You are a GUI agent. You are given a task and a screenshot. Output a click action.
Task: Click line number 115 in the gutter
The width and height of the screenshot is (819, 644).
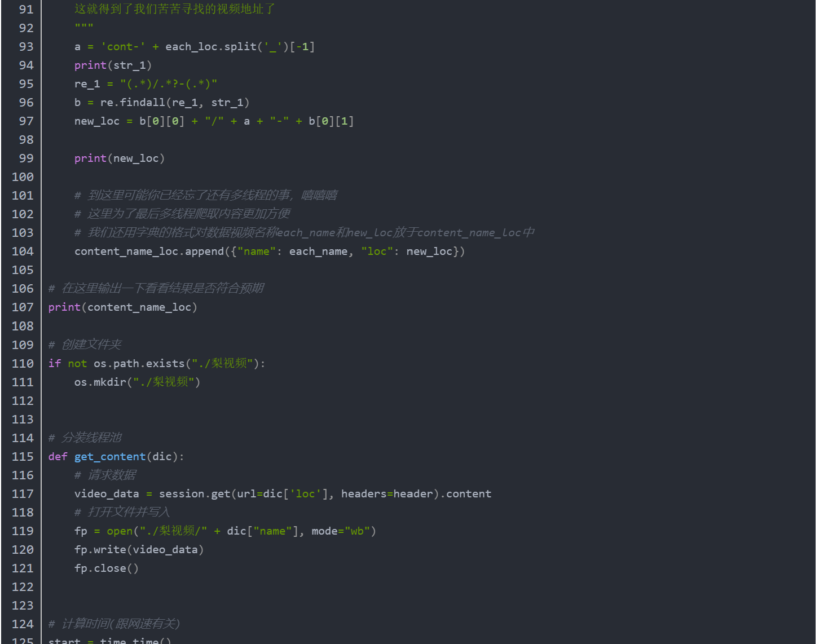coord(23,457)
